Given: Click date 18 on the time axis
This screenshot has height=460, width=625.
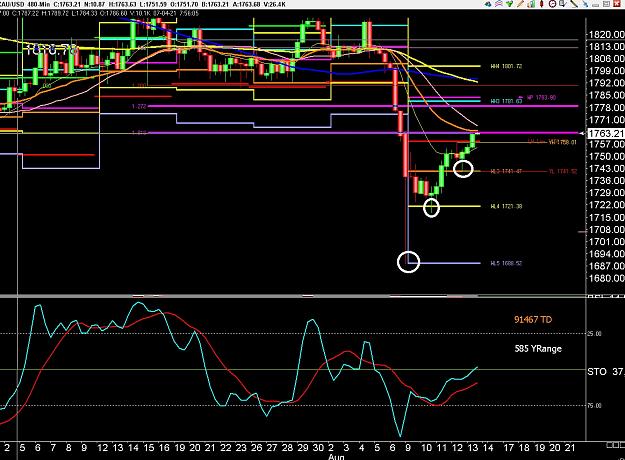Looking at the screenshot, I should pyautogui.click(x=524, y=448).
